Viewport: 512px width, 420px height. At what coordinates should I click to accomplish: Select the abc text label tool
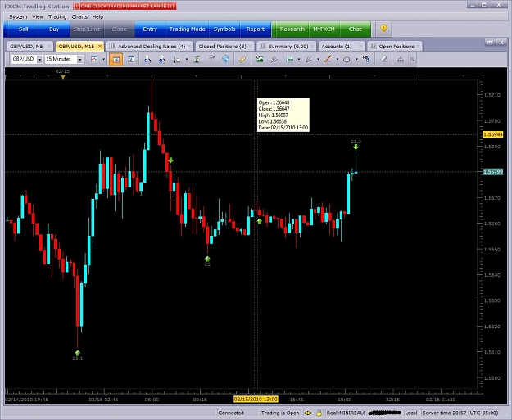point(366,59)
